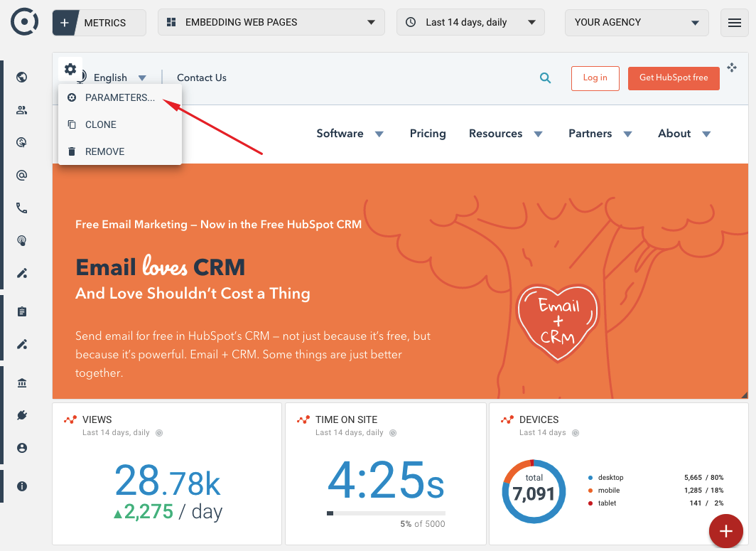This screenshot has height=551, width=756.
Task: Click the VIEWS metric chart icon
Action: [70, 419]
